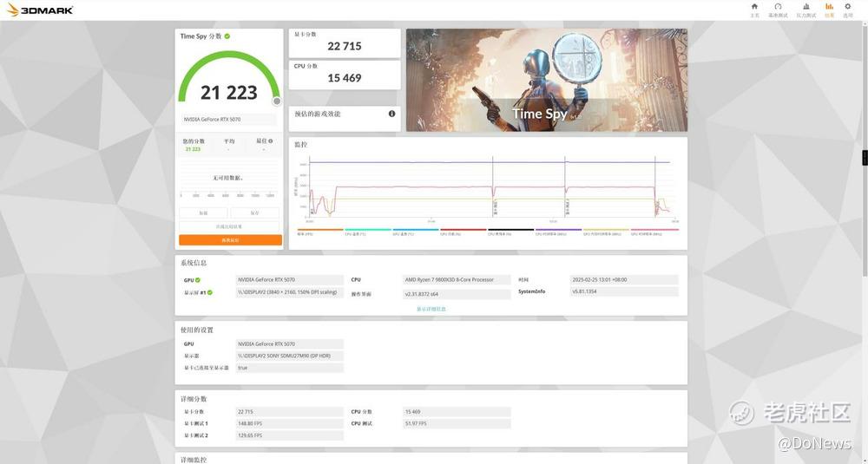The height and width of the screenshot is (464, 868).
Task: Go to the Home (主页) tab
Action: coord(754,10)
